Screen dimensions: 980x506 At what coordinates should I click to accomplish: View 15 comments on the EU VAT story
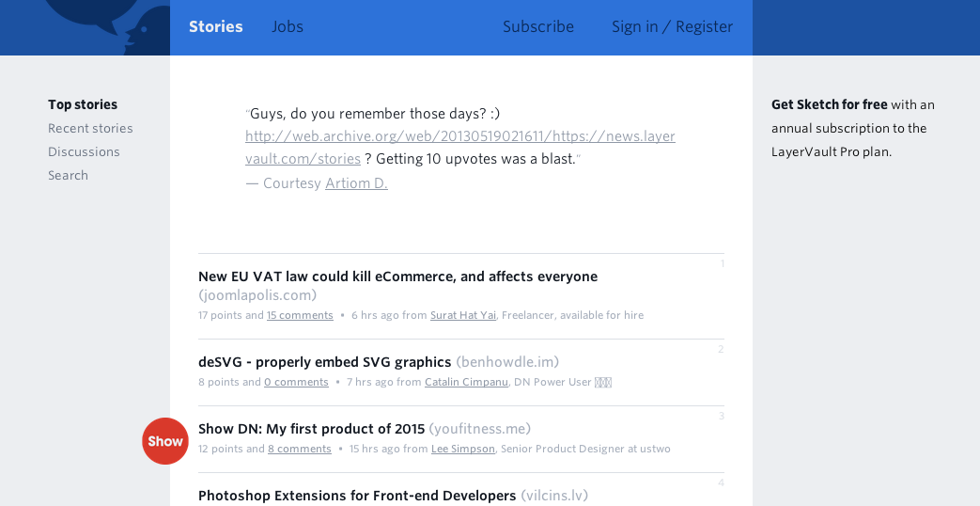(x=300, y=315)
